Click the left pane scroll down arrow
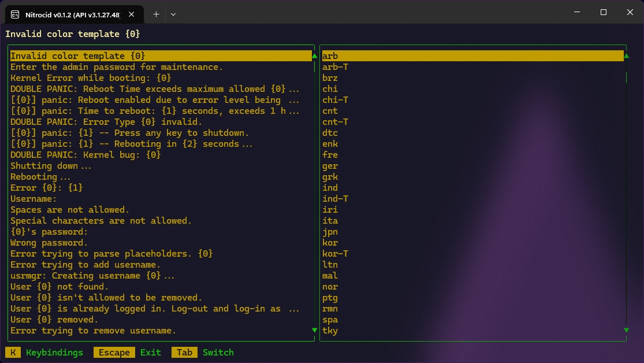 point(314,331)
